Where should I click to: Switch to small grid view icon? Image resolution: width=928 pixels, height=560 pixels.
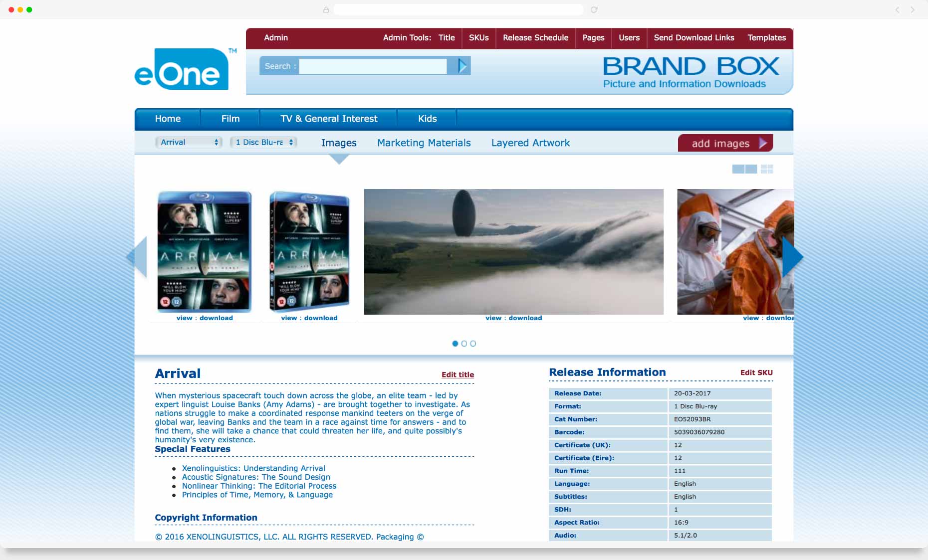[767, 169]
